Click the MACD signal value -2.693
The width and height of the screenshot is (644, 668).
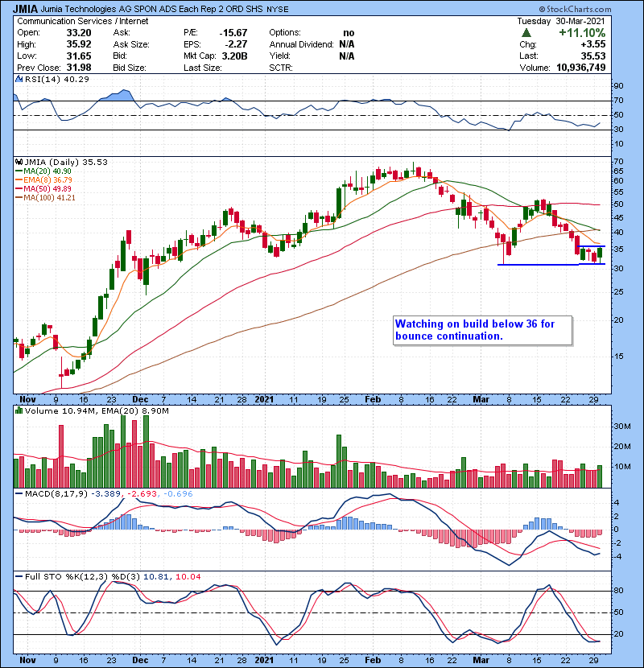[142, 494]
